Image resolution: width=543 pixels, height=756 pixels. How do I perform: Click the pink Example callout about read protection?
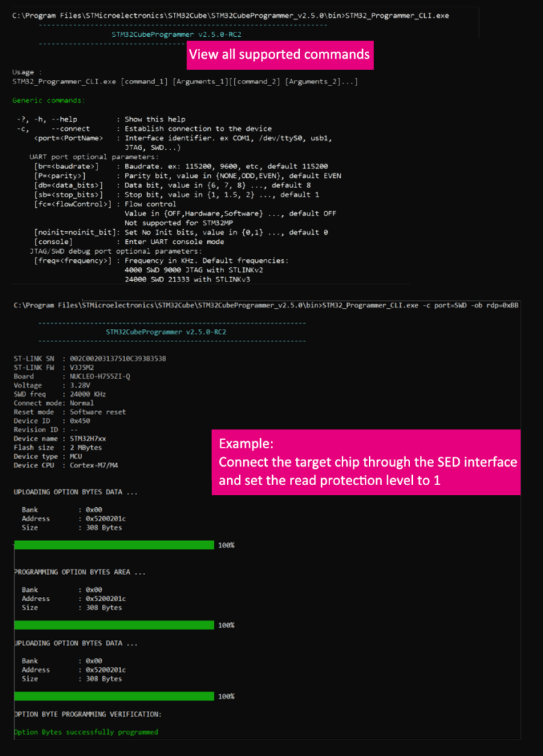point(367,462)
